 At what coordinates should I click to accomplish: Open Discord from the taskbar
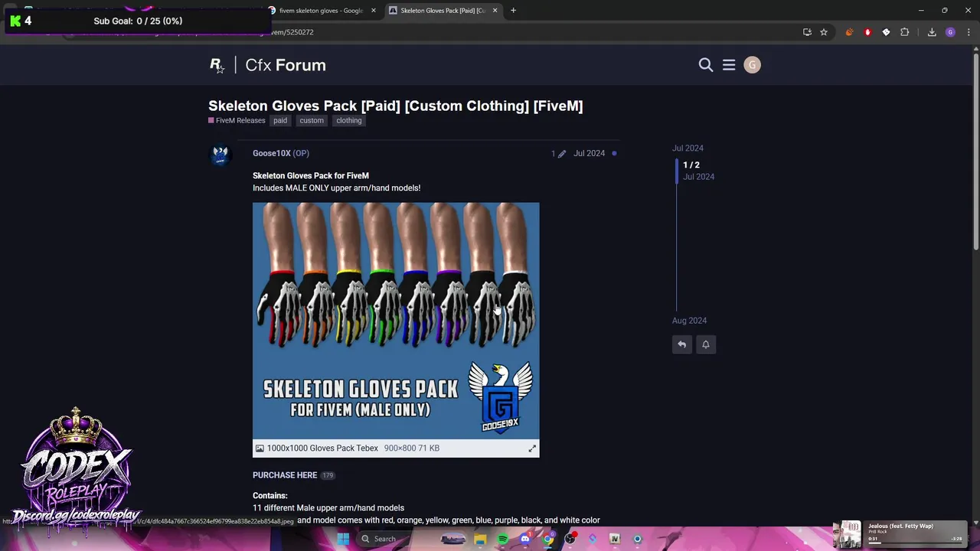(525, 539)
